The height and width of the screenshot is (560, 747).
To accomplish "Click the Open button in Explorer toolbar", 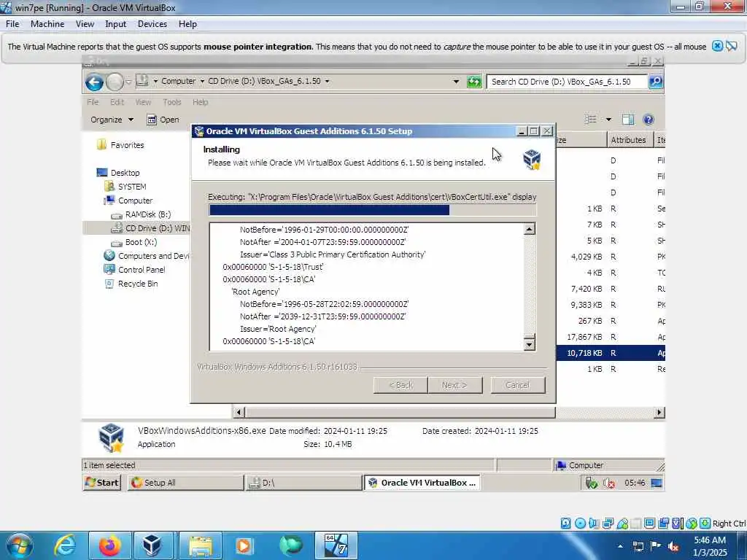I will tap(163, 120).
